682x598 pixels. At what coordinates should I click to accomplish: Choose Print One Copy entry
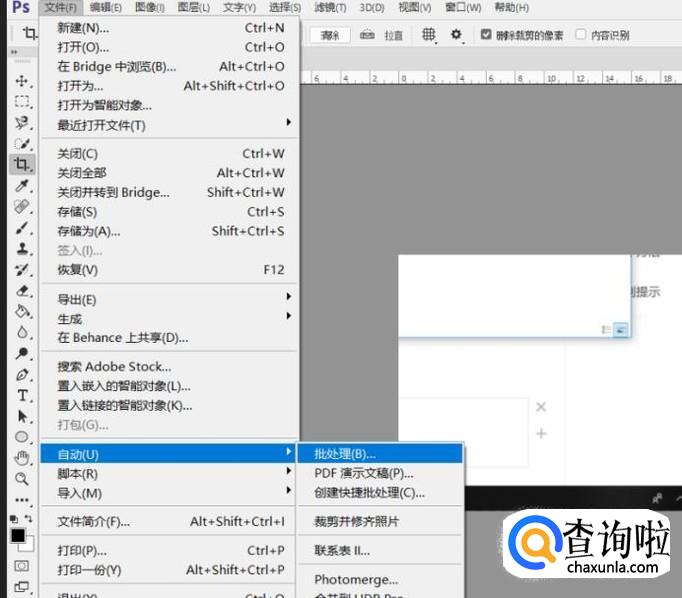coord(170,570)
